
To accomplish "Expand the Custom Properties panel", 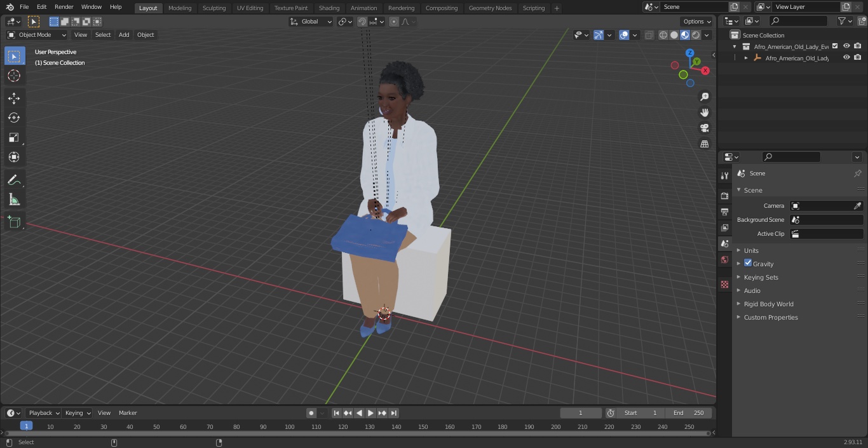I will (x=770, y=317).
